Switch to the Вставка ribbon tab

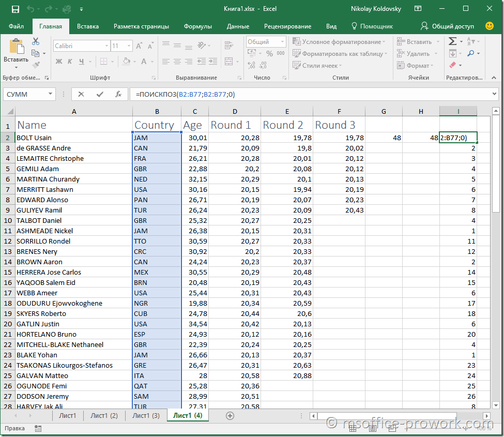88,26
